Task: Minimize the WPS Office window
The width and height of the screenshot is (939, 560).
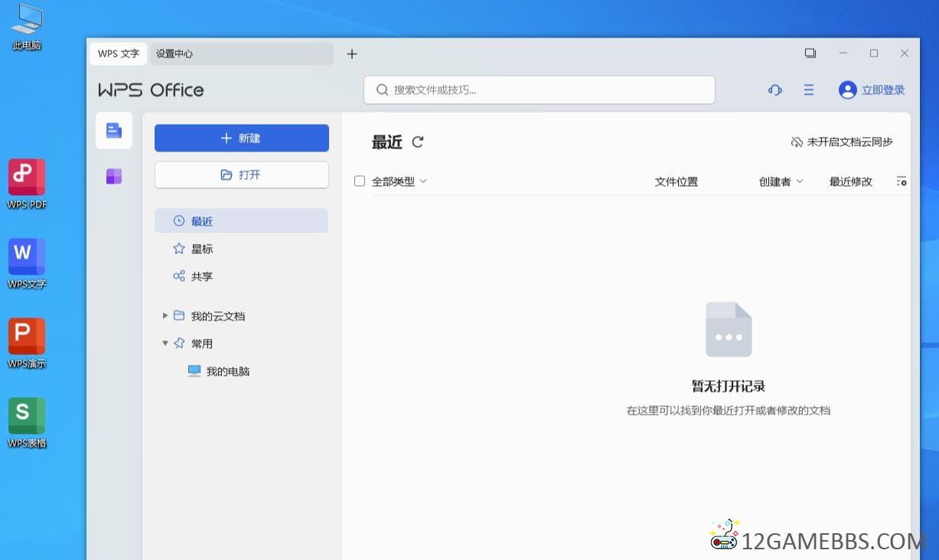Action: coord(843,54)
